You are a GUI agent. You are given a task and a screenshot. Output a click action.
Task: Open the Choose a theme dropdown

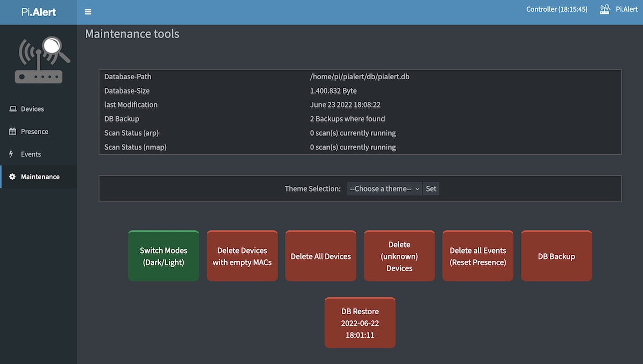384,188
